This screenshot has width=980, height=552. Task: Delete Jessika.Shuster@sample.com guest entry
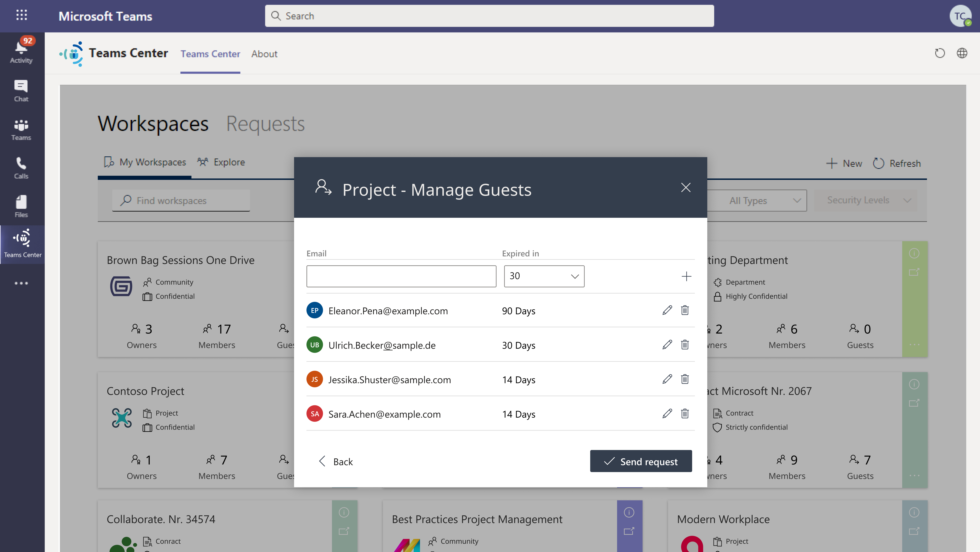[685, 379]
